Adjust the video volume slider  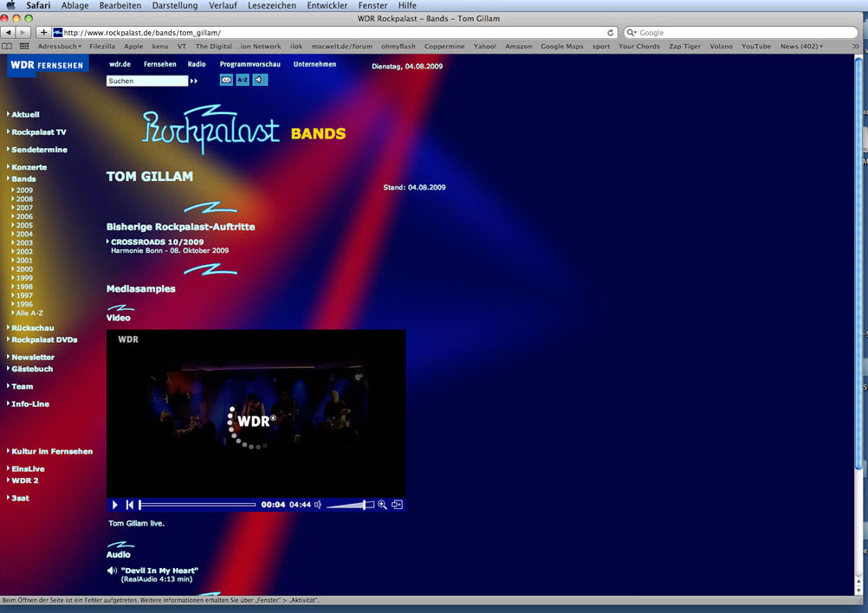350,505
